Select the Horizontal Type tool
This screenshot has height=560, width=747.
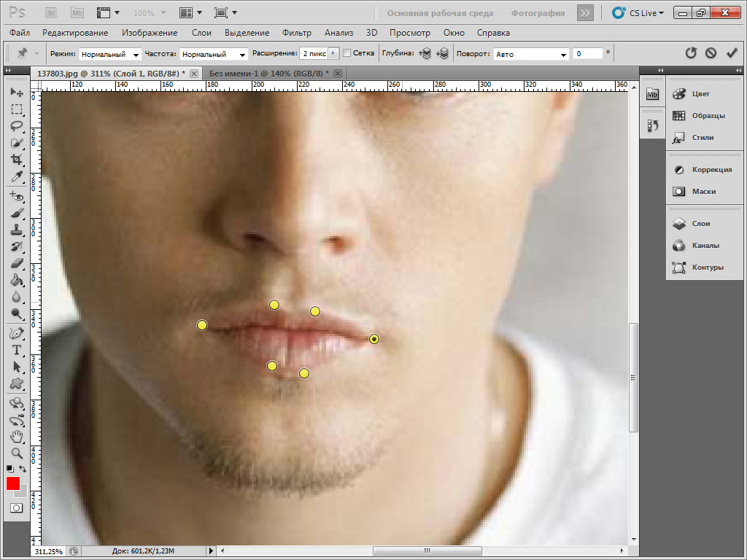pos(17,350)
